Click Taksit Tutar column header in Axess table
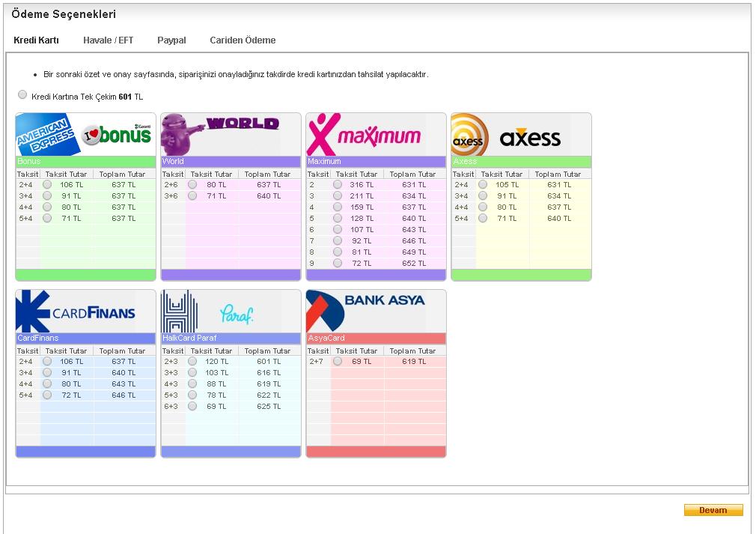 (x=502, y=175)
